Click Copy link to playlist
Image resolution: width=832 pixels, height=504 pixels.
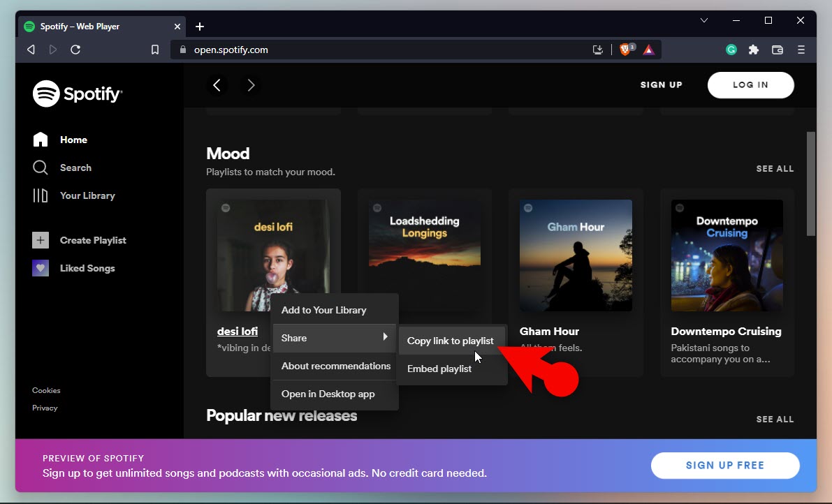(x=451, y=341)
